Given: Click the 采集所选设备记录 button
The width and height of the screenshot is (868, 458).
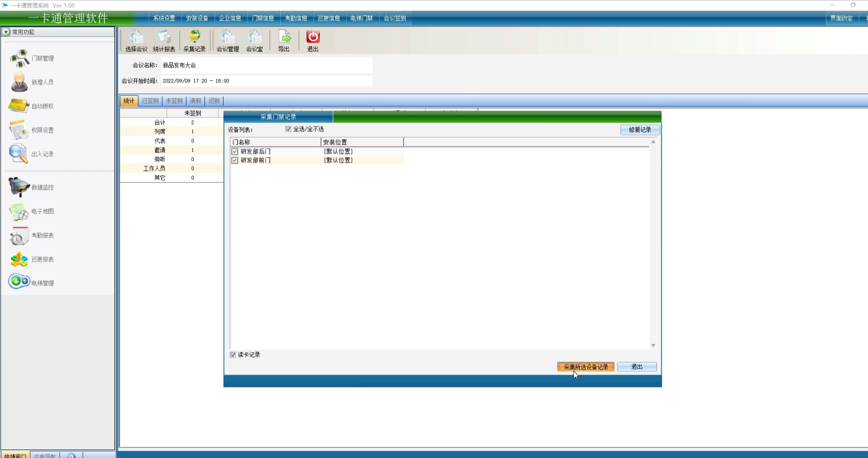Looking at the screenshot, I should pyautogui.click(x=585, y=367).
